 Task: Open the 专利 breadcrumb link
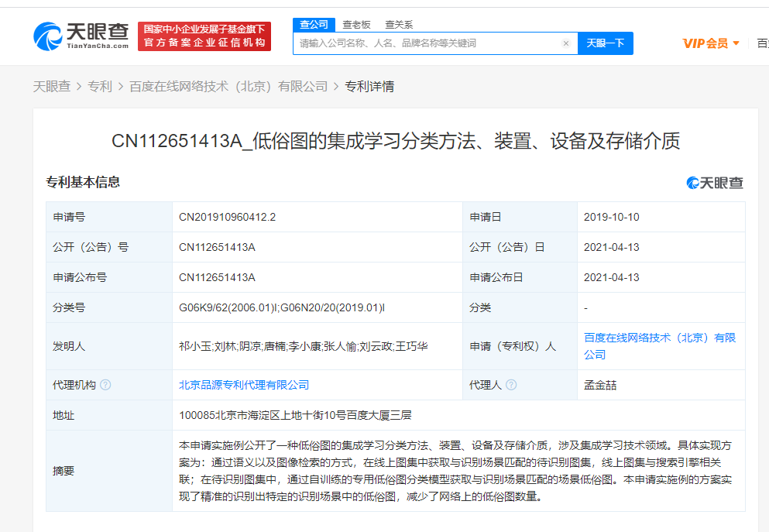point(100,87)
